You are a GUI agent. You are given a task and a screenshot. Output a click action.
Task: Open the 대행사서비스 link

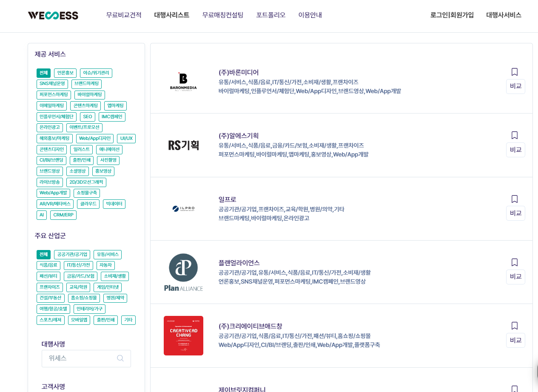pos(504,15)
